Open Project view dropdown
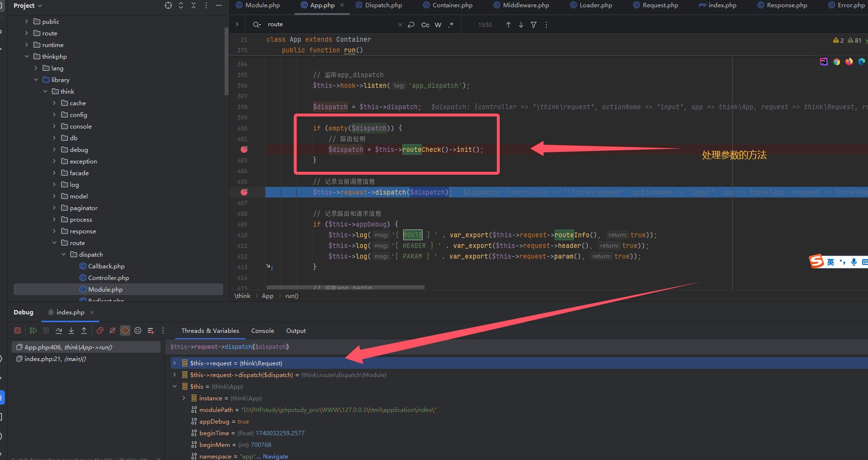This screenshot has width=868, height=460. tap(28, 5)
